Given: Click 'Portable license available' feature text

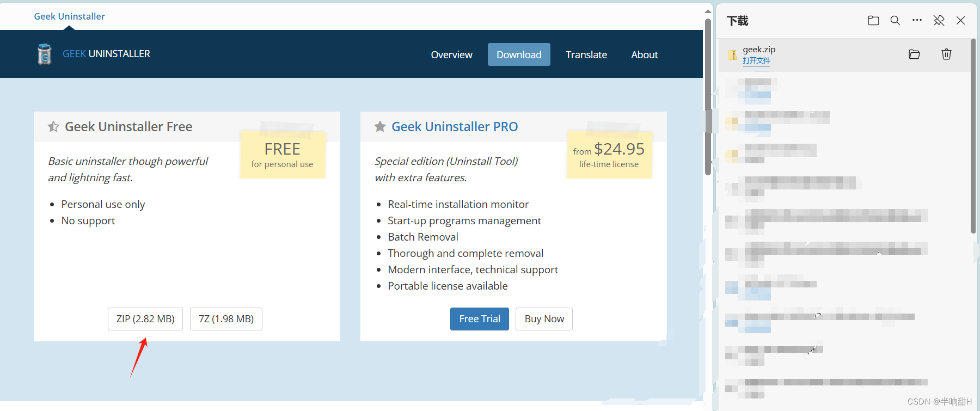Looking at the screenshot, I should point(448,286).
